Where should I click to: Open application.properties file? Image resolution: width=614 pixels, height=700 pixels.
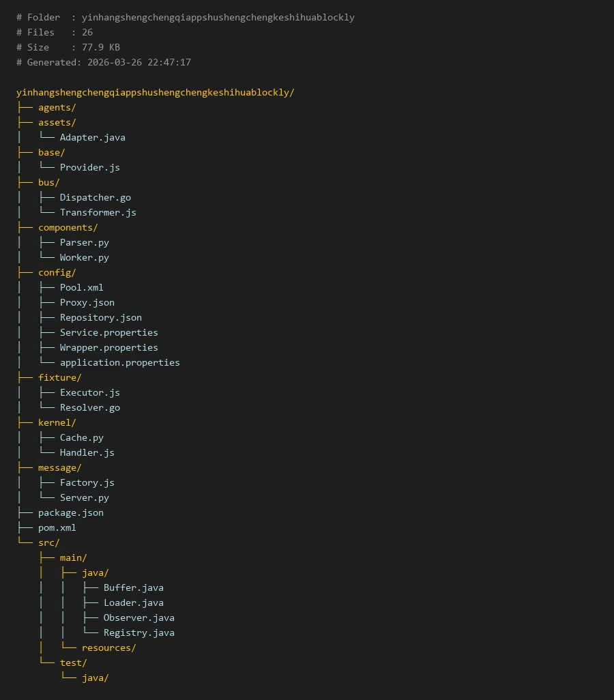(119, 362)
